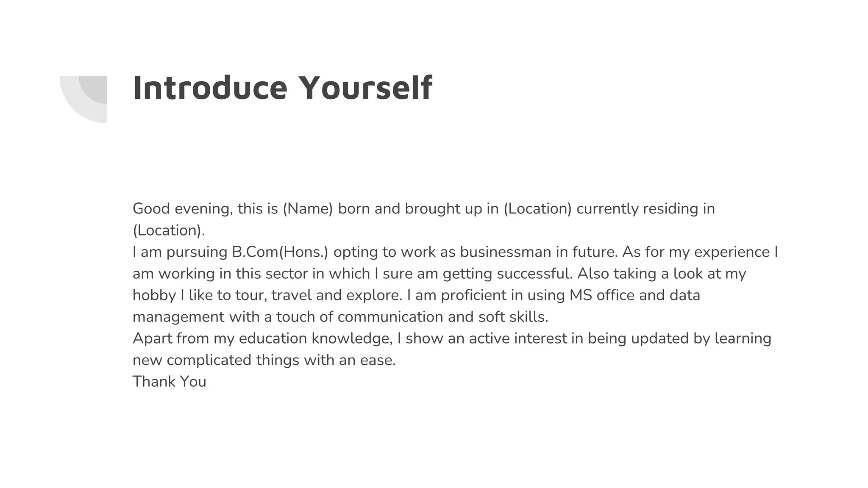Click the "(Location)." placeholder on second line
Viewport: 868px width, 488px height.
coord(169,230)
